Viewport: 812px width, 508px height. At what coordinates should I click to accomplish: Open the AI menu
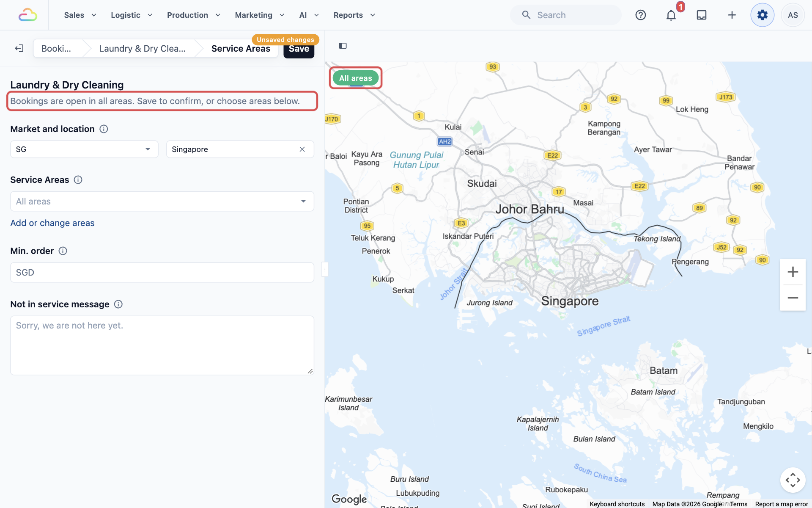tap(309, 15)
